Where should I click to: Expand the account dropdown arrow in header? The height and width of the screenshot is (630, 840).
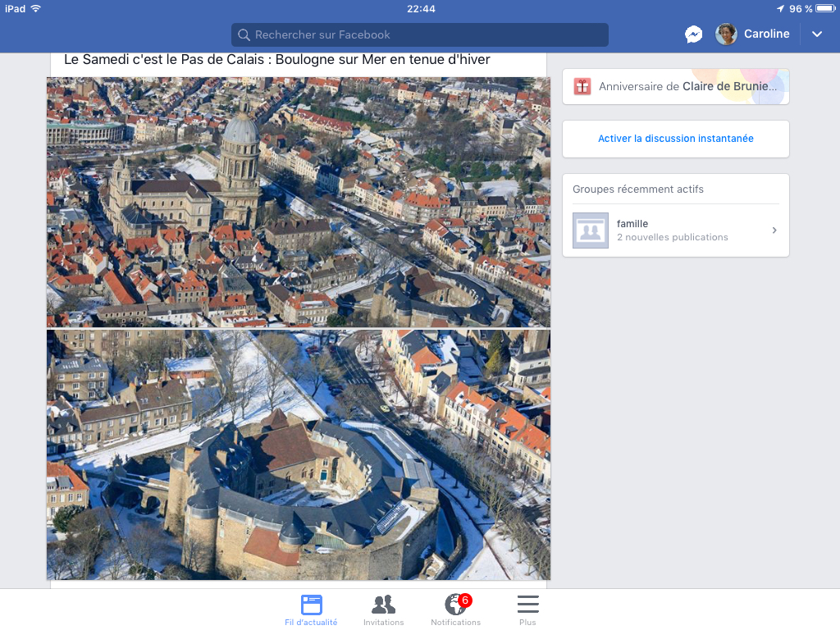coord(816,34)
